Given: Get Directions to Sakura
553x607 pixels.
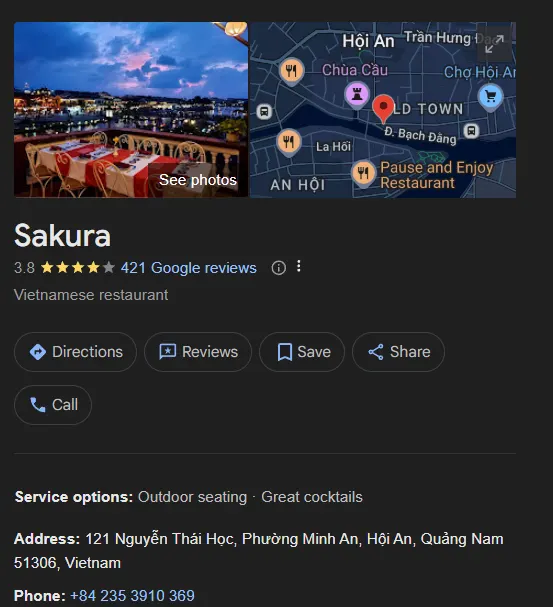Looking at the screenshot, I should (75, 352).
